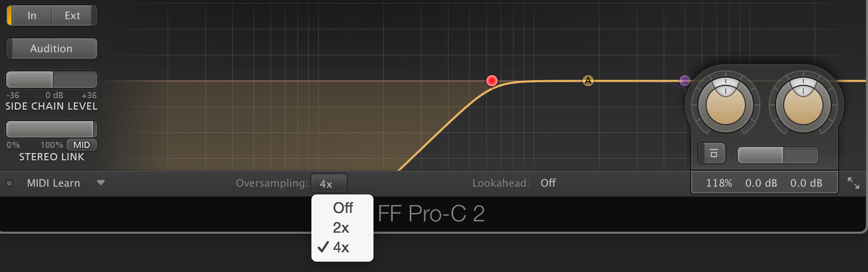Viewport: 868px width, 272px height.
Task: Open the MIDI Learn dropdown arrow
Action: point(101,183)
